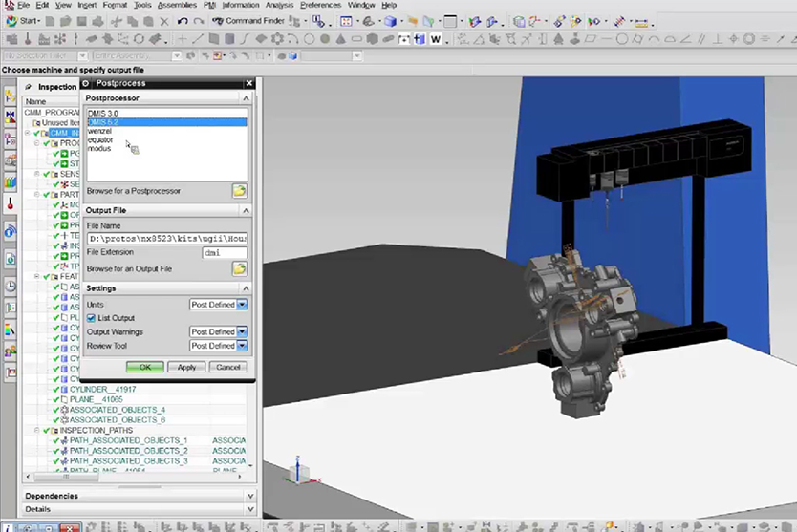Open the Assemblies menu
The image size is (797, 532).
click(179, 5)
